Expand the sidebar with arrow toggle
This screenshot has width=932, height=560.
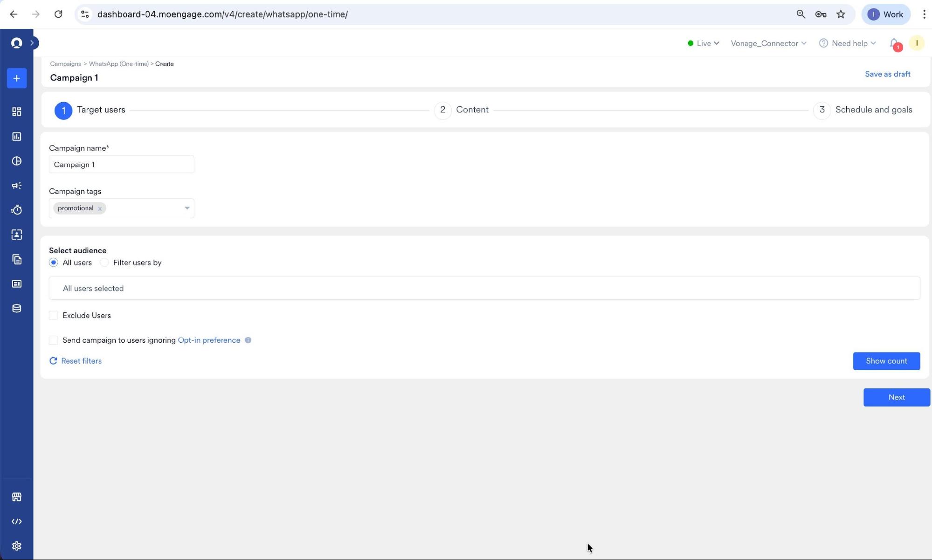coord(32,43)
